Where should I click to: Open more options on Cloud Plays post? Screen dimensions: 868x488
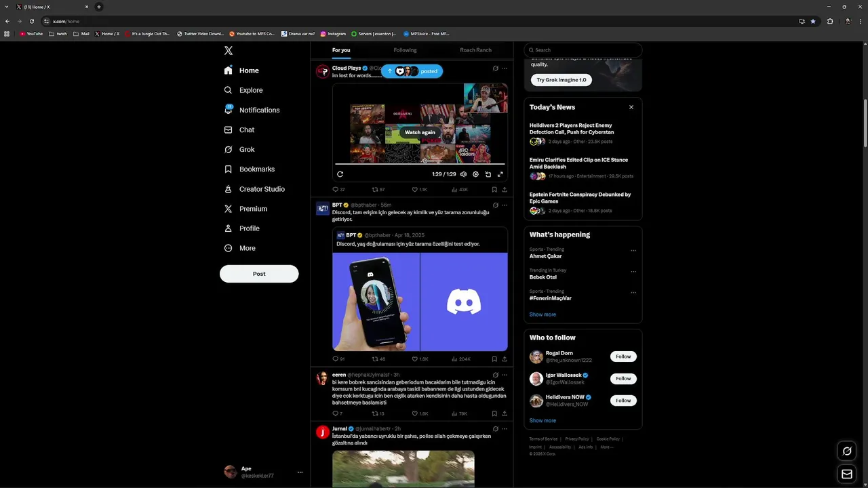(505, 68)
